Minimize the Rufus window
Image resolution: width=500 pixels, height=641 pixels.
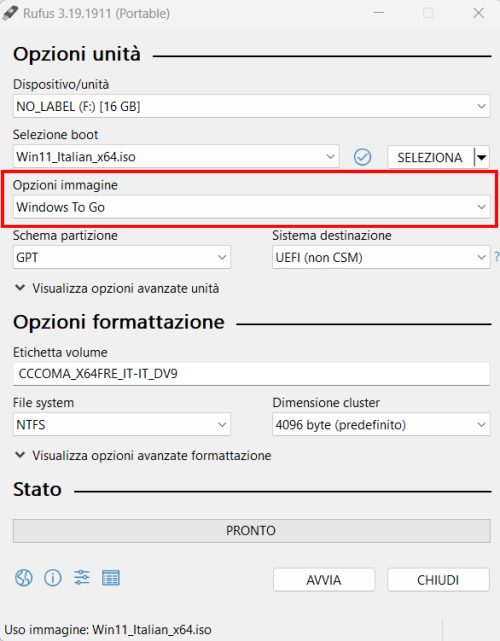pos(379,13)
